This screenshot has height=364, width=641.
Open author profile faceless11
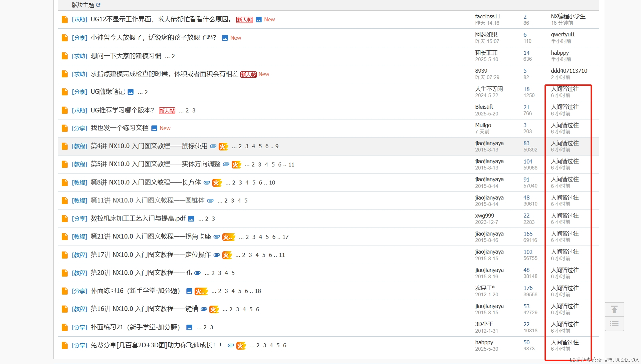487,16
